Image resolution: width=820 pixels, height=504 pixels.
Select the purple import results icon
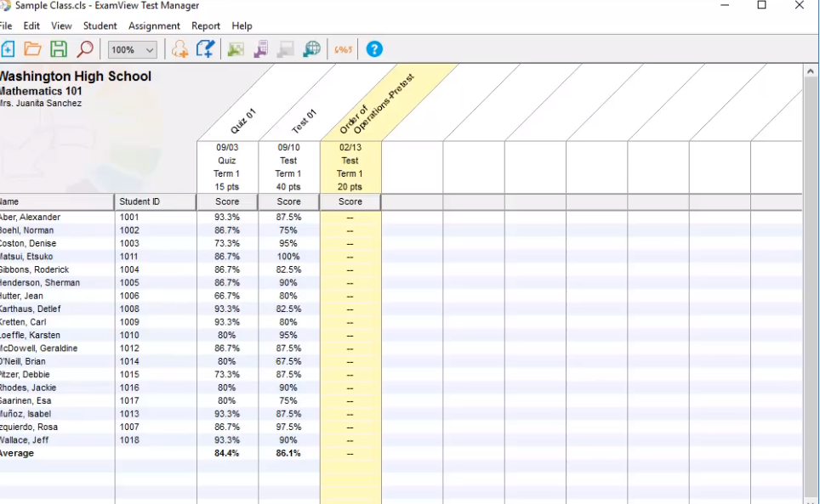pos(260,49)
